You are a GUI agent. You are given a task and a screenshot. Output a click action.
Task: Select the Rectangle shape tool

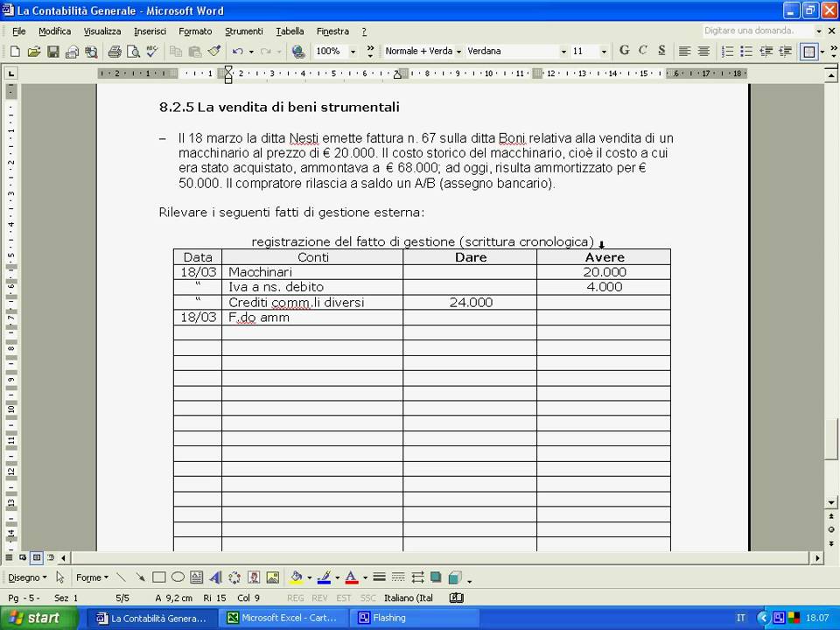tap(158, 577)
